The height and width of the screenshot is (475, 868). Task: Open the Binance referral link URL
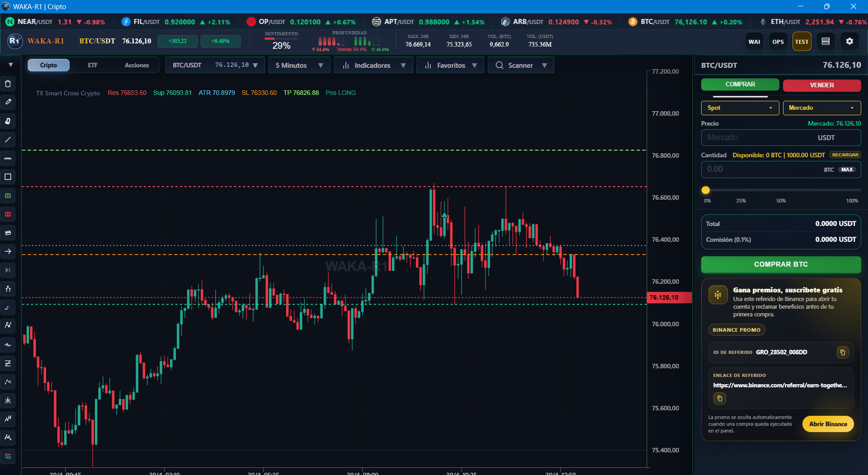780,385
